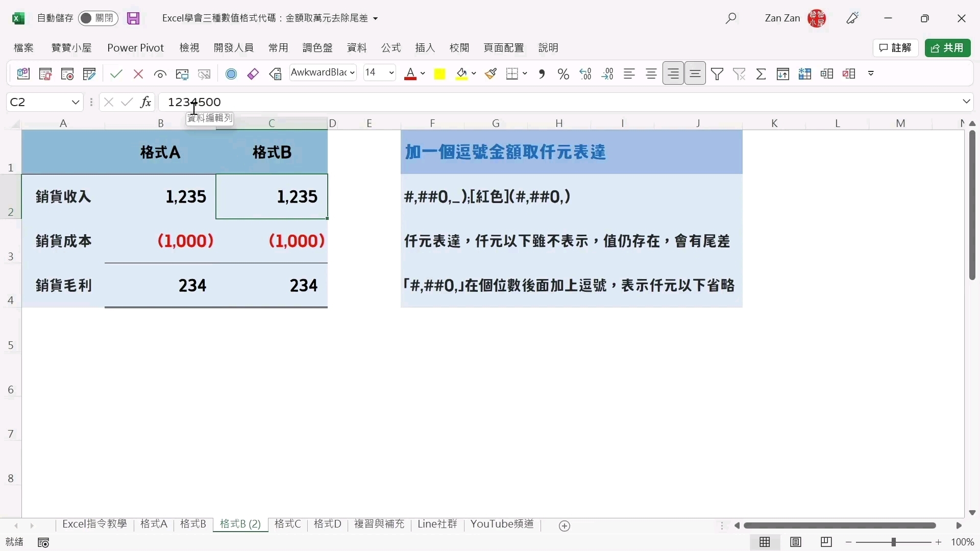Open the font size dropdown
The width and height of the screenshot is (980, 551).
(391, 73)
